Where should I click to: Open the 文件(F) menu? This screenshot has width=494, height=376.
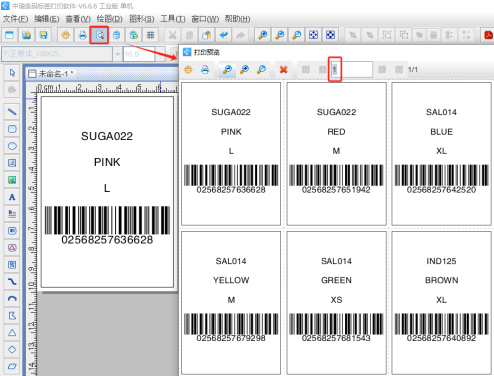coord(16,19)
